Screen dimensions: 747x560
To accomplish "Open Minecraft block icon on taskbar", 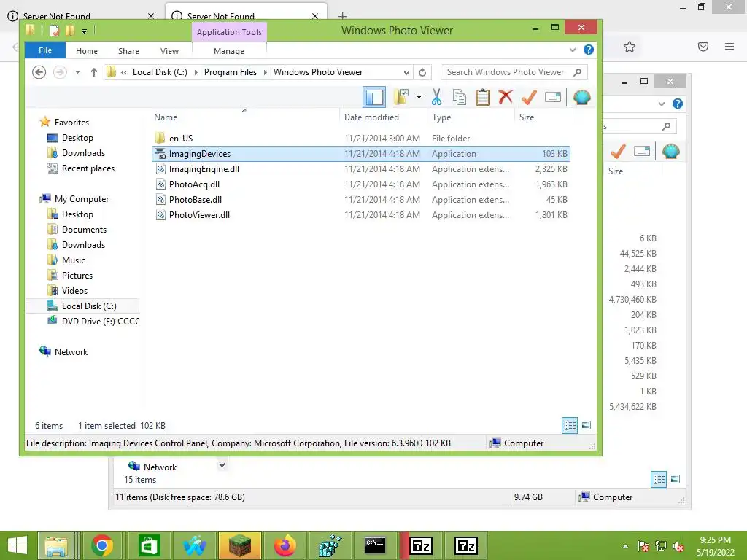I will tap(239, 545).
